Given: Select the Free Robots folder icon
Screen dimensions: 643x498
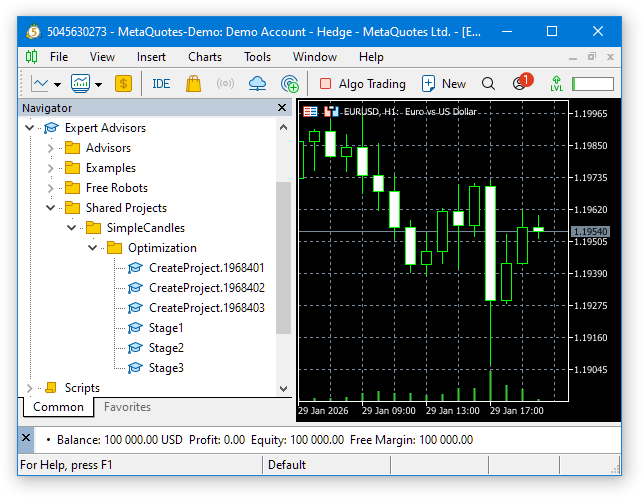Looking at the screenshot, I should coord(73,187).
